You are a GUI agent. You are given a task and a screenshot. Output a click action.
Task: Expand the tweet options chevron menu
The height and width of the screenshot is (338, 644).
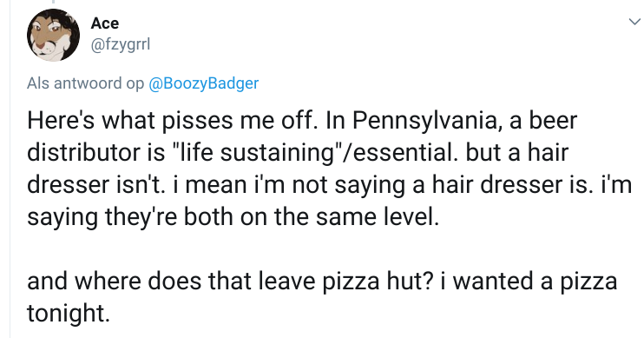[x=634, y=22]
